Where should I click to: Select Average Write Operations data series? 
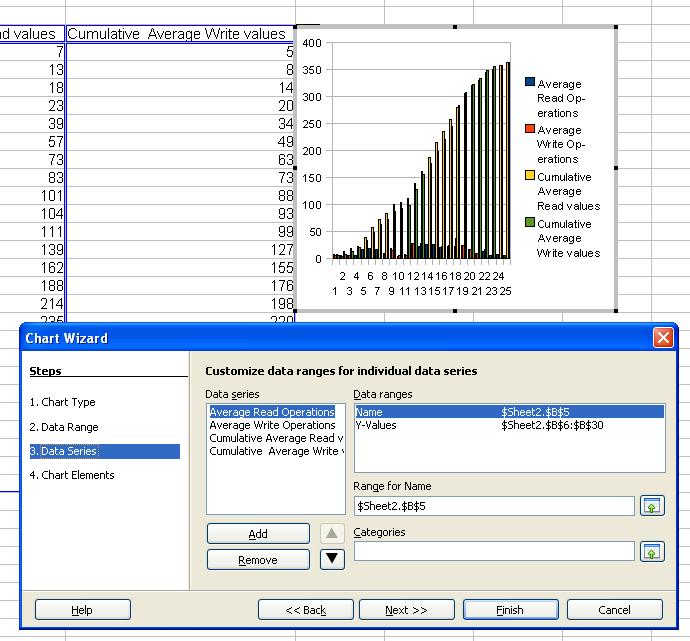coord(272,425)
